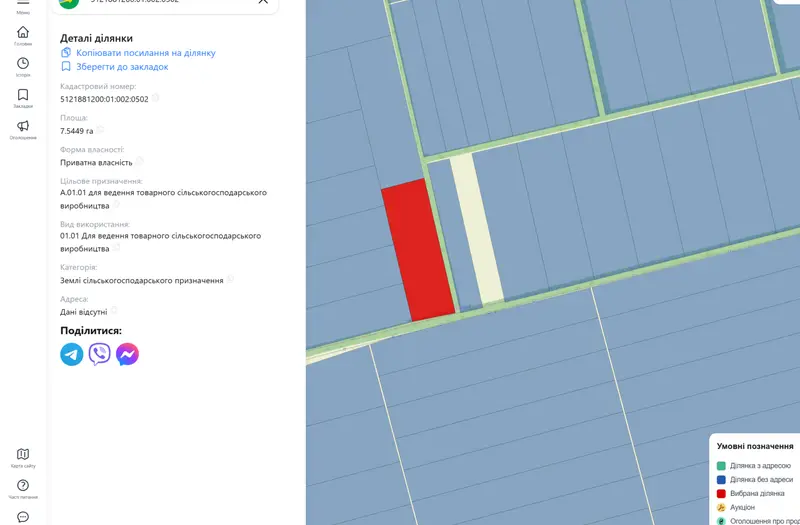
Task: Click Землі сільськогосподарського призначення text
Action: click(141, 281)
